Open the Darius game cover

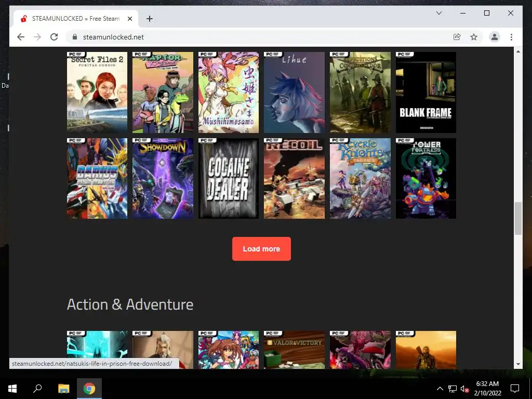point(97,178)
